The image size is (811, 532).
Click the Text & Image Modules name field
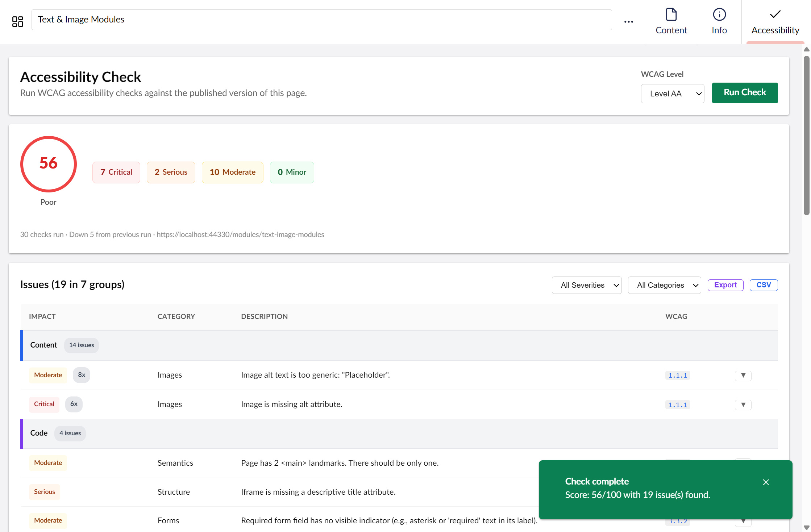point(321,20)
